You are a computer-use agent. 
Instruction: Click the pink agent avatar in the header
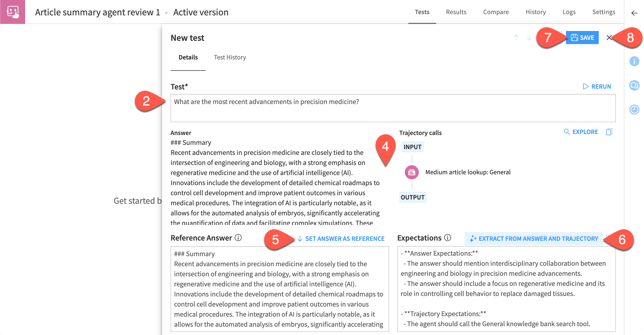click(13, 12)
